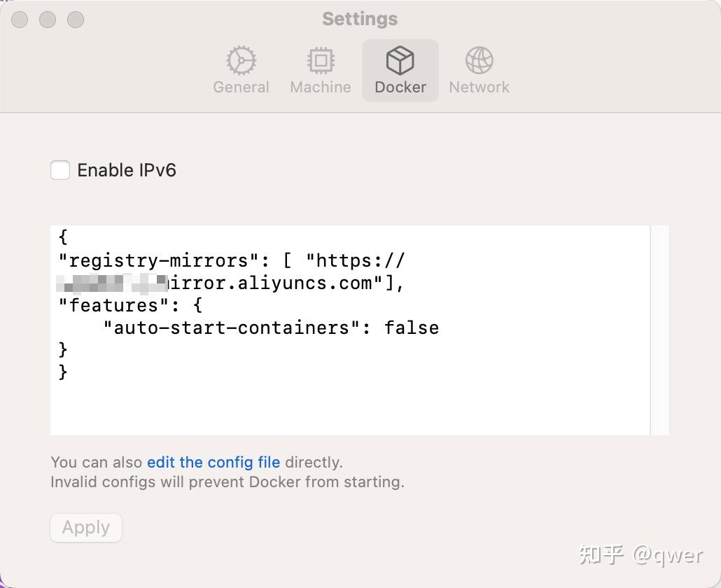Place cursor on "registry-mirrors" key
Image resolution: width=721 pixels, height=588 pixels.
click(x=159, y=260)
